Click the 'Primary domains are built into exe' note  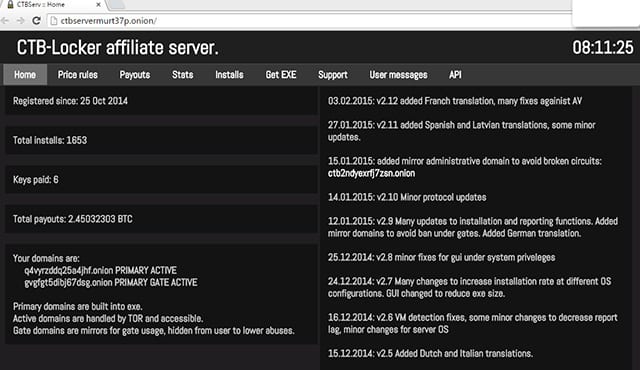click(78, 306)
